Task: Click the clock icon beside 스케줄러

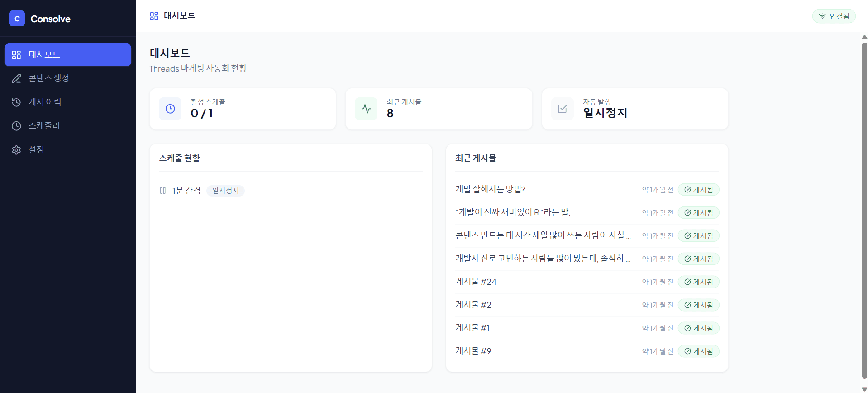Action: coord(16,125)
